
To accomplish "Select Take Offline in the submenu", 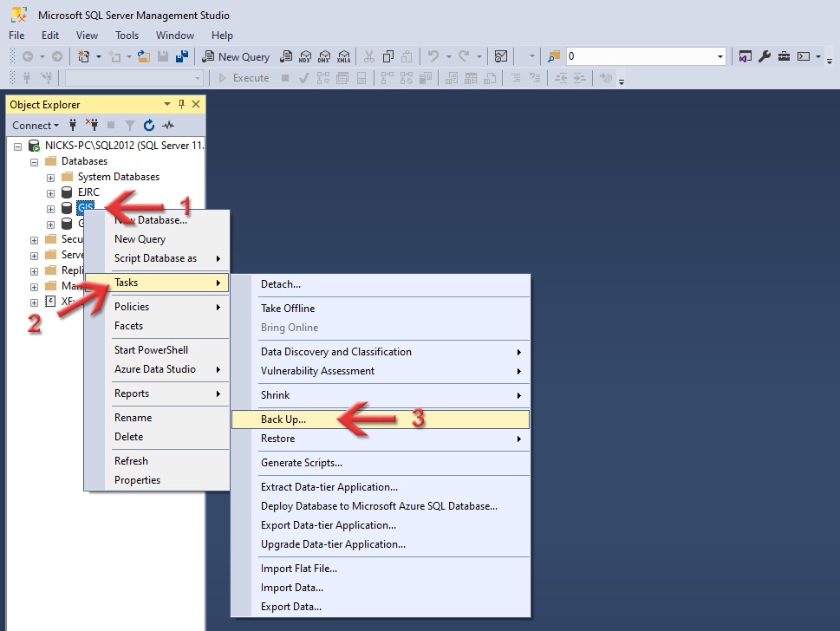I will click(x=381, y=309).
